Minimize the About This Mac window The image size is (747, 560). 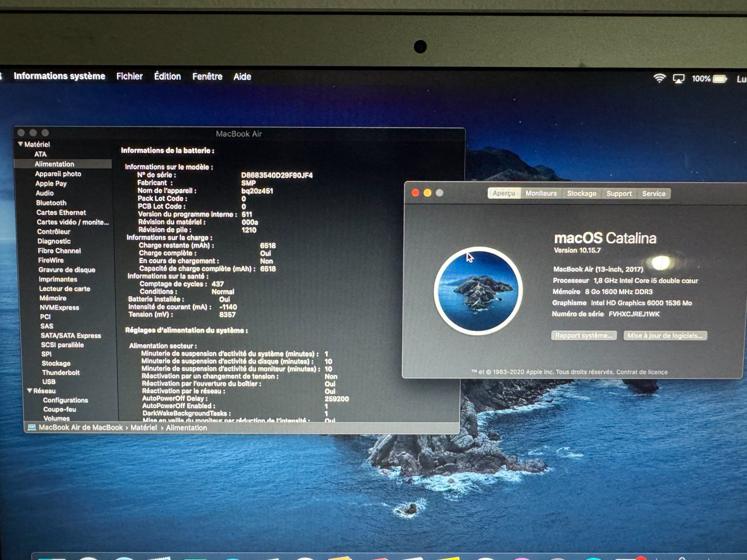pos(427,193)
